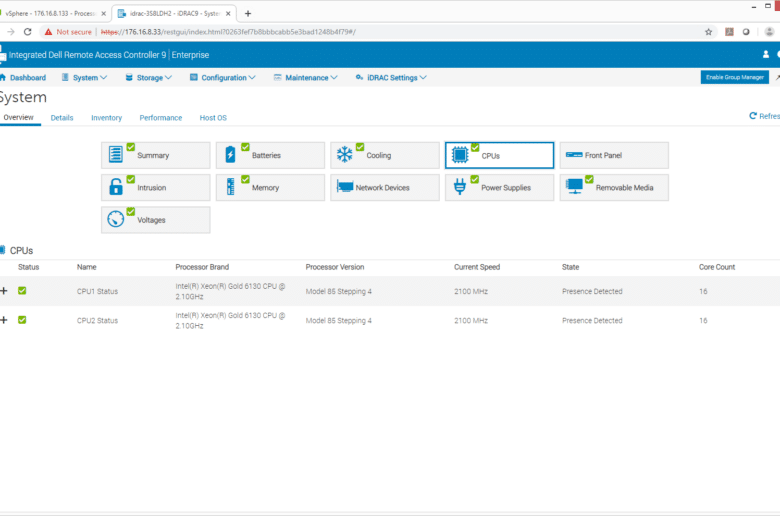Click the CPU1 Status name cell
Image resolution: width=780 pixels, height=516 pixels.
(x=98, y=292)
